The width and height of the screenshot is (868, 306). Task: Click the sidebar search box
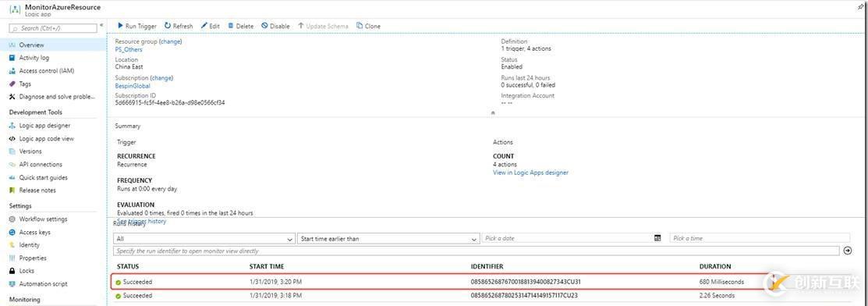pyautogui.click(x=52, y=28)
